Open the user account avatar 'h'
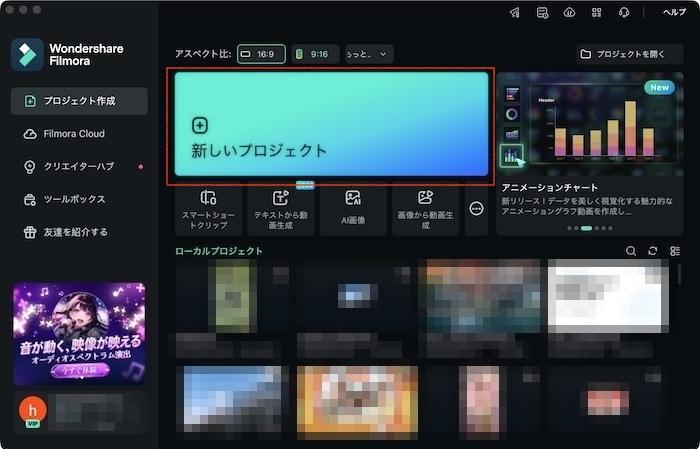 33,410
